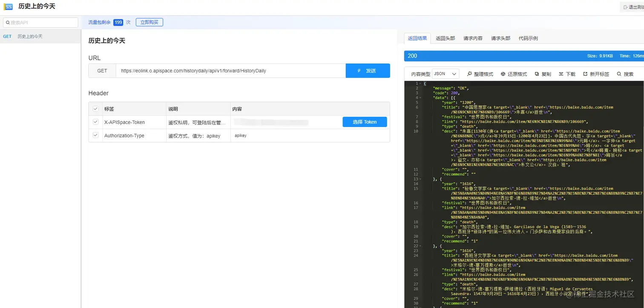The image size is (644, 308).
Task: Click the 历史上的今天 page title at top
Action: 37,6
